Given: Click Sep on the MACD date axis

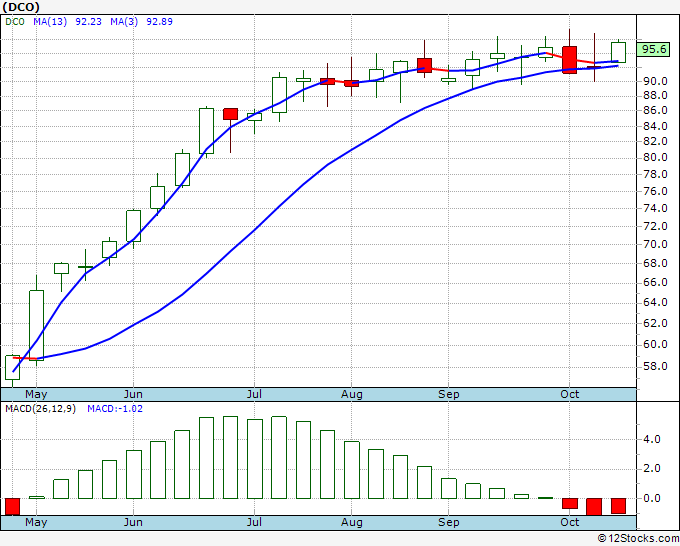Looking at the screenshot, I should tap(448, 522).
